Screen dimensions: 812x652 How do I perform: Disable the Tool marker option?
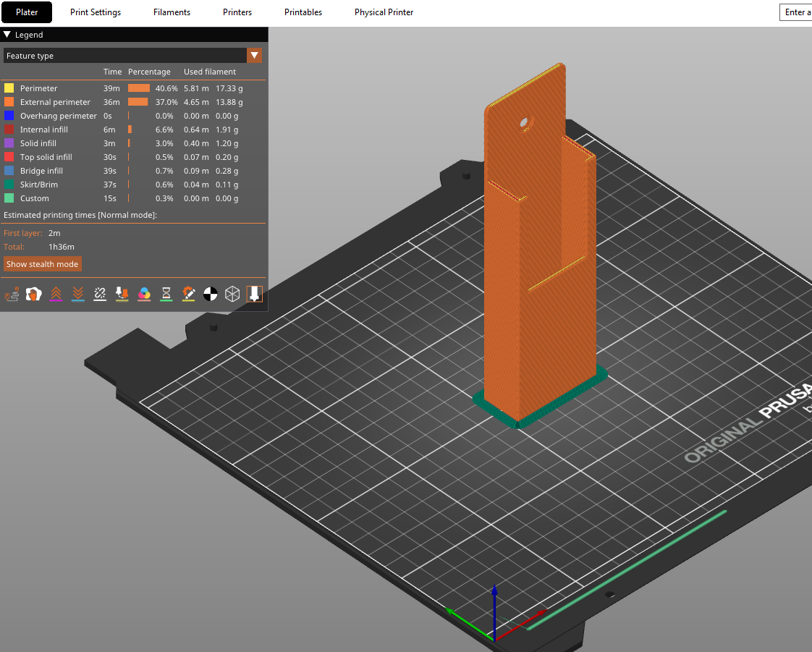tap(254, 294)
